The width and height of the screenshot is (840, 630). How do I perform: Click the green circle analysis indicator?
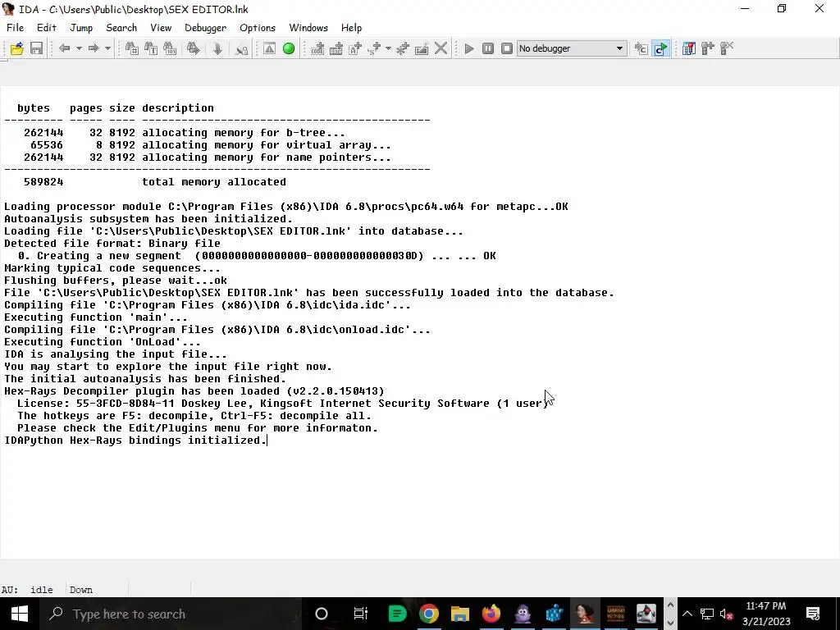coord(289,48)
